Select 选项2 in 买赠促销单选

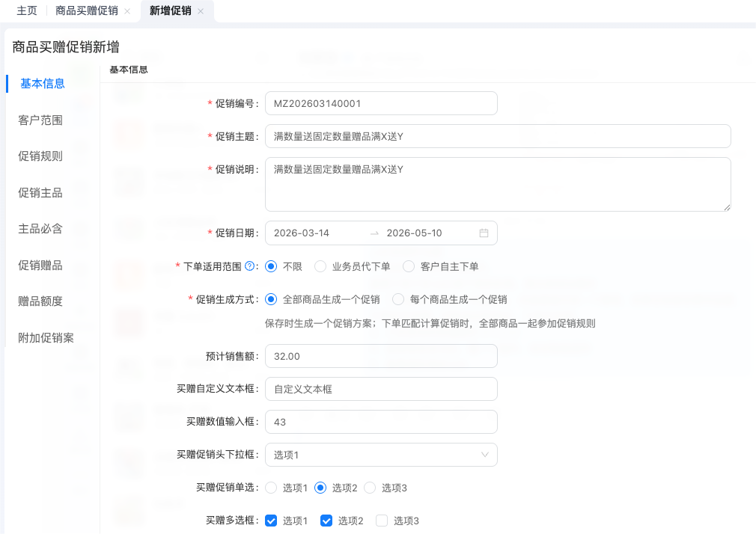click(320, 488)
